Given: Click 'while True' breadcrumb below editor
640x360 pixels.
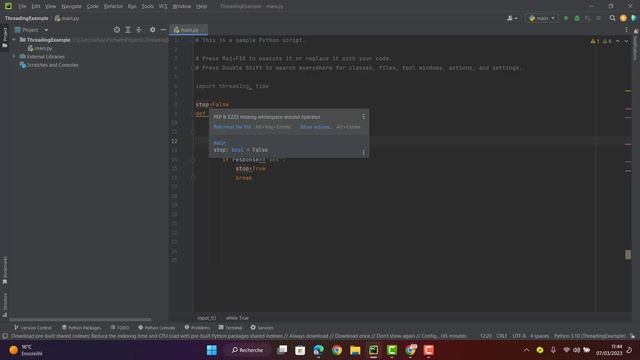Looking at the screenshot, I should (x=237, y=318).
